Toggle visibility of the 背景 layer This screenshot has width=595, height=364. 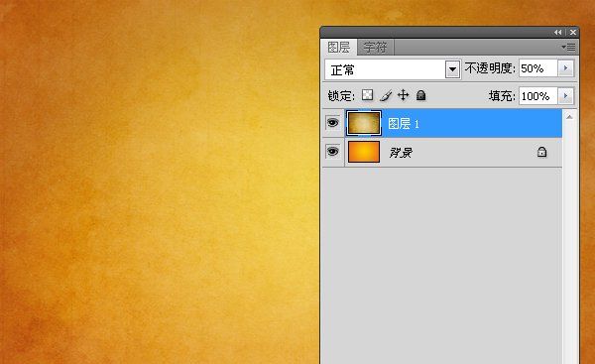[333, 152]
